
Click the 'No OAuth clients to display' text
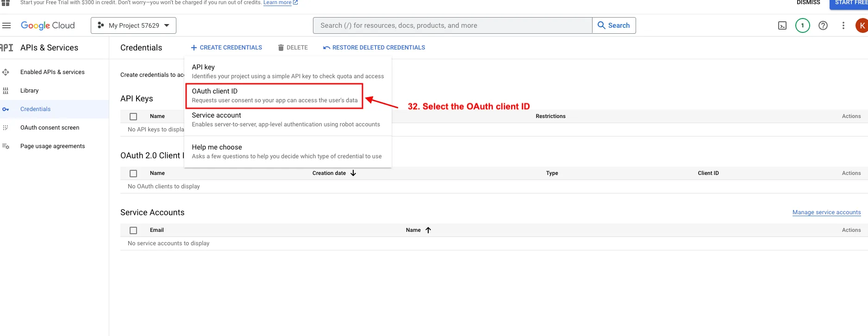click(164, 187)
